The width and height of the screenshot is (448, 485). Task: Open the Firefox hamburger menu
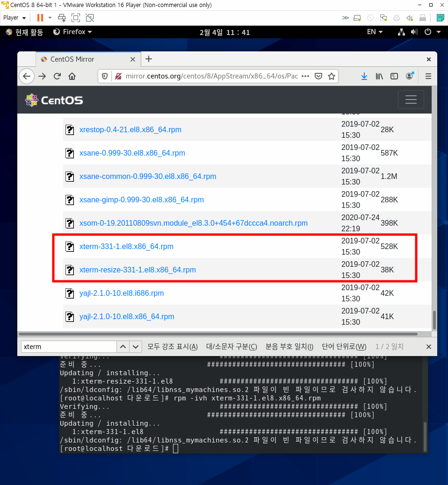(428, 76)
